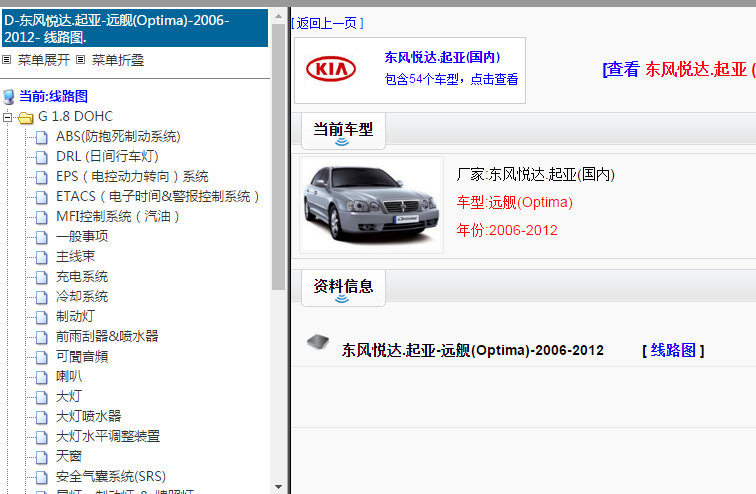
Task: Click the left panel scrollbar up arrow
Action: [278, 16]
